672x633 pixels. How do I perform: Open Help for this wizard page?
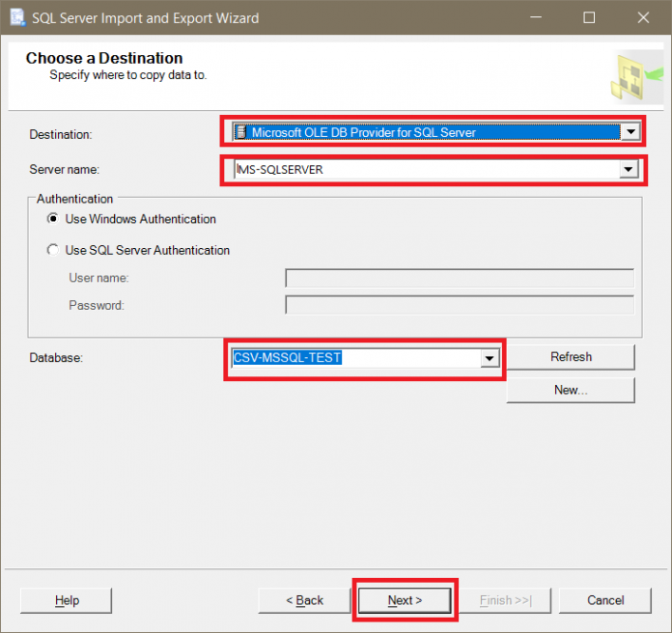(x=67, y=600)
